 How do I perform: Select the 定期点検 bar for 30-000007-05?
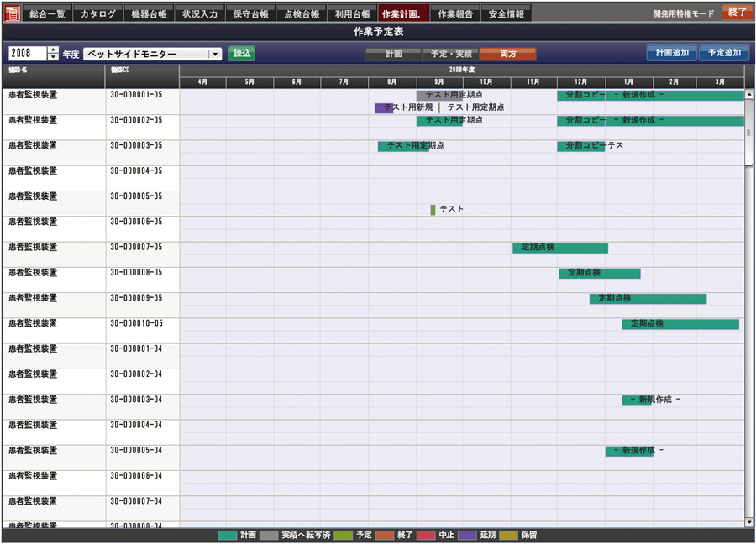click(x=559, y=248)
